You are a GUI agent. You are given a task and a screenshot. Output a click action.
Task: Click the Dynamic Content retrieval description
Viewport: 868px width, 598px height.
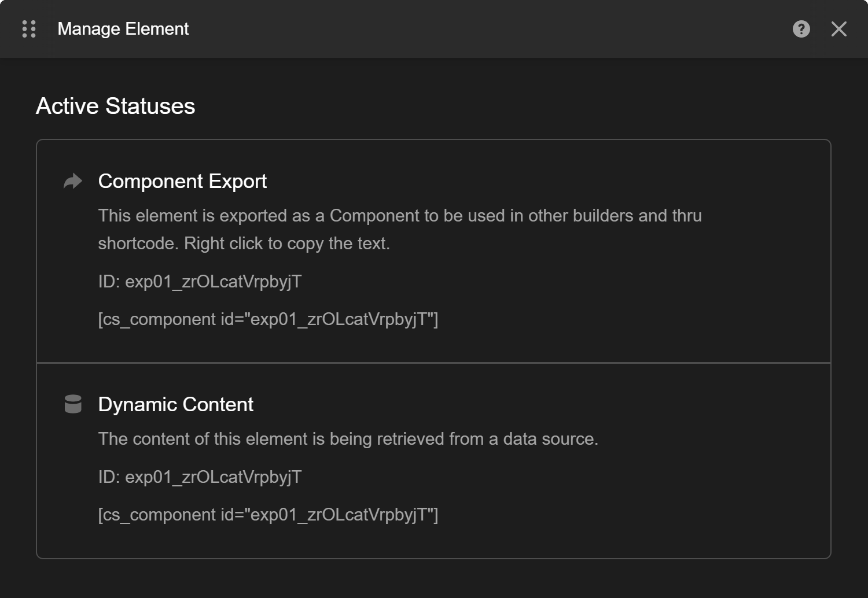[349, 438]
